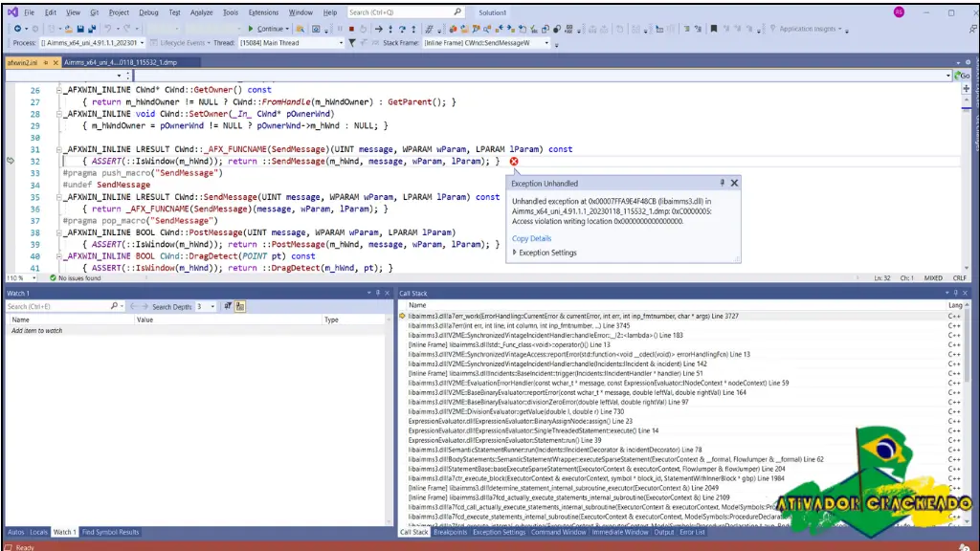The width and height of the screenshot is (980, 551).
Task: Stop debugging with the red square icon
Action: click(x=351, y=29)
